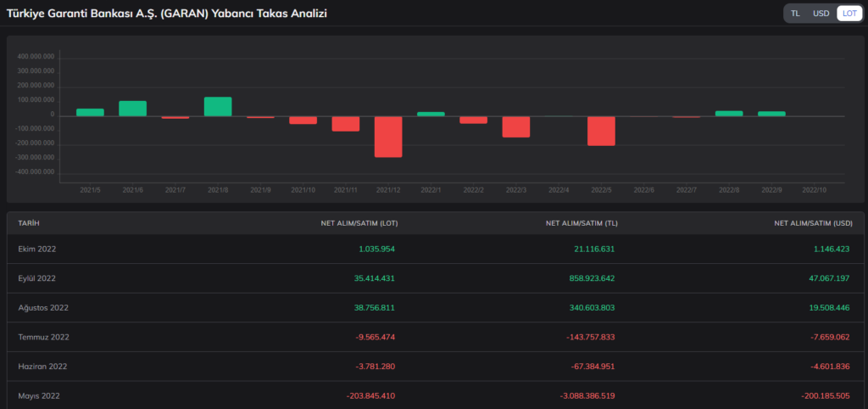Click the 2022/10 axis label

click(815, 189)
